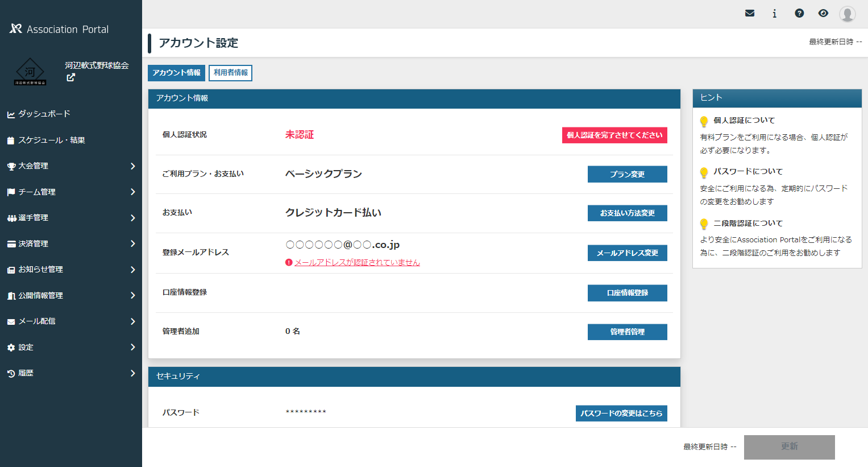Click the external link icon beside 河辺軟式野球協会
The height and width of the screenshot is (467, 868).
pyautogui.click(x=70, y=78)
